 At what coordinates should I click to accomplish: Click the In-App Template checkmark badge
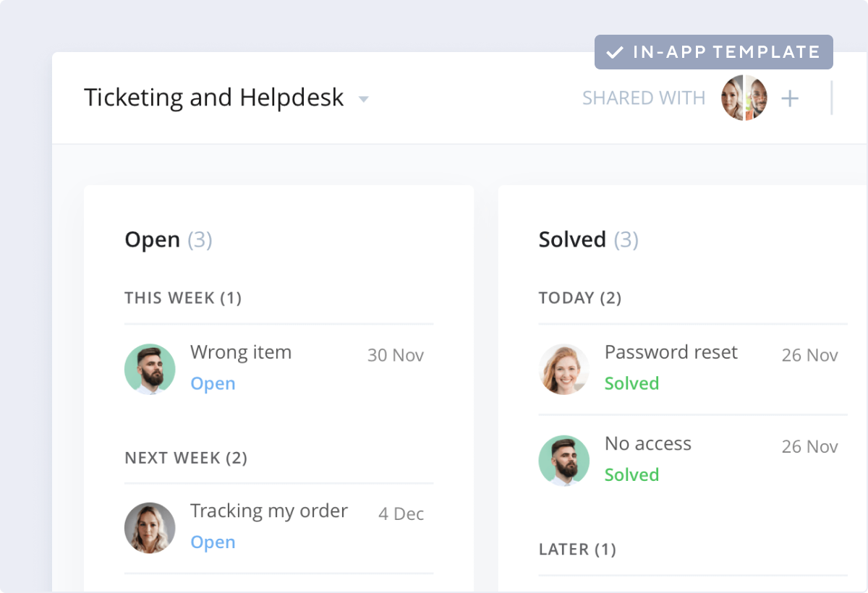pos(714,52)
